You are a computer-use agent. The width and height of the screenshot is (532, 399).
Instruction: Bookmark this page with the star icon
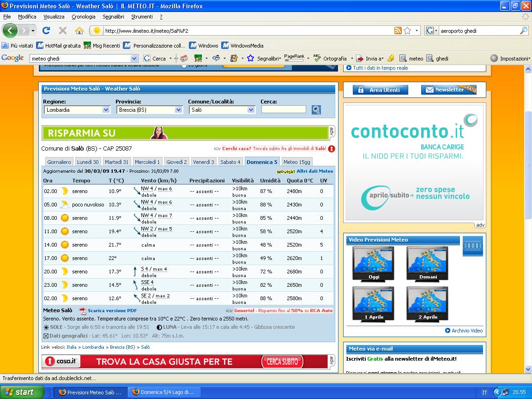407,30
